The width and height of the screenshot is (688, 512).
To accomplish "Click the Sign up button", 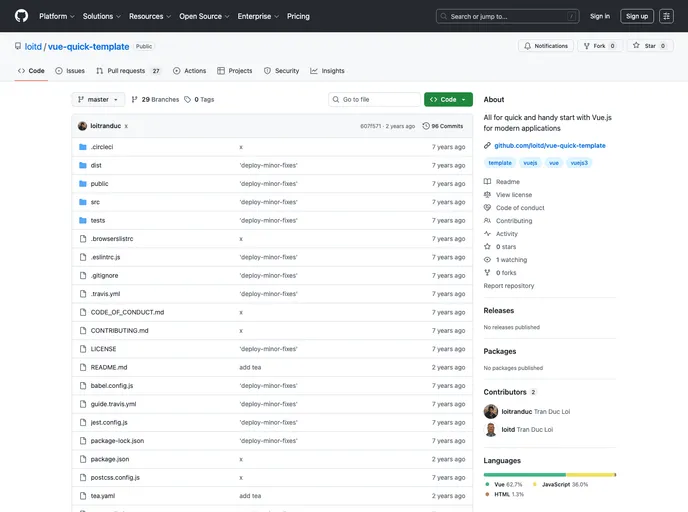I will 636,16.
